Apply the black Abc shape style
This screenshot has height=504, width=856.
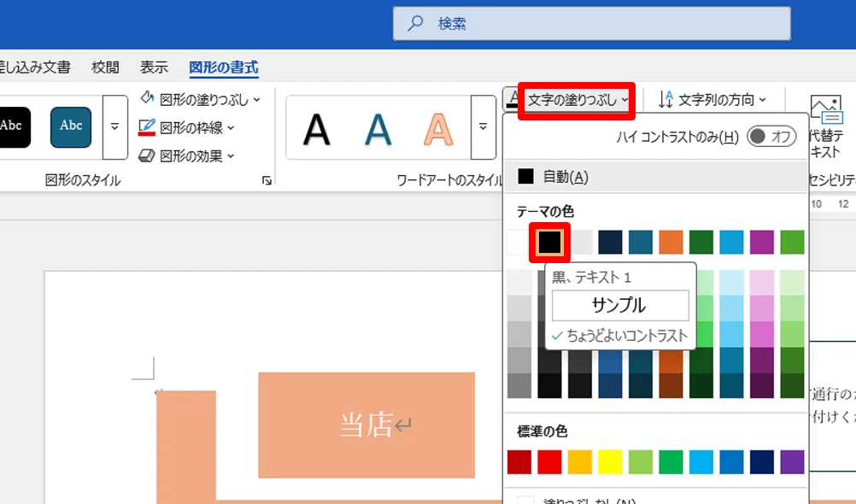coord(14,126)
